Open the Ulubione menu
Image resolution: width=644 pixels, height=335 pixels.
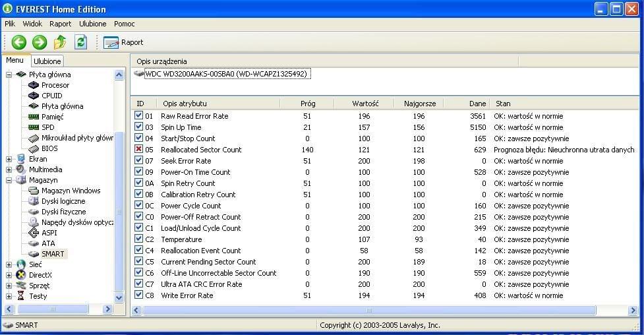pos(93,24)
